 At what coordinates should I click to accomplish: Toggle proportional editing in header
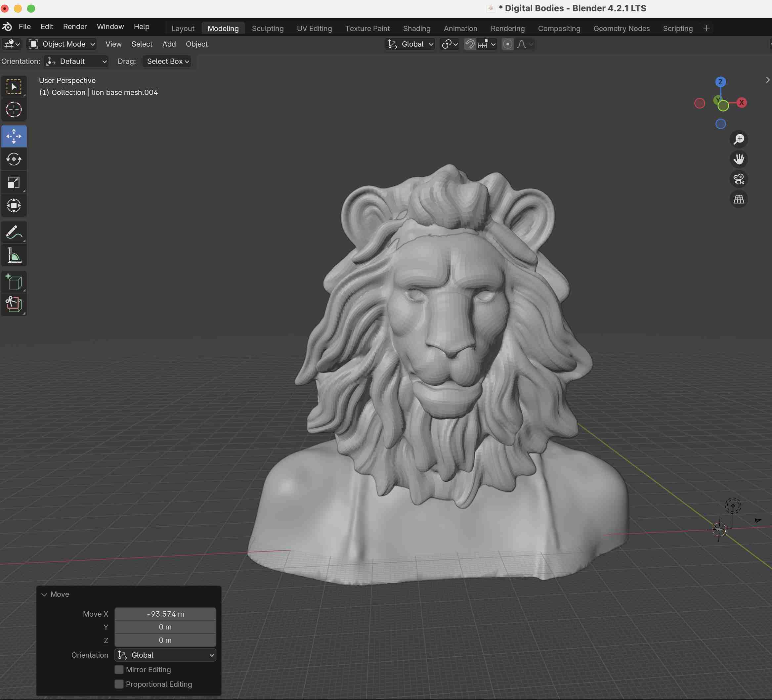point(507,44)
